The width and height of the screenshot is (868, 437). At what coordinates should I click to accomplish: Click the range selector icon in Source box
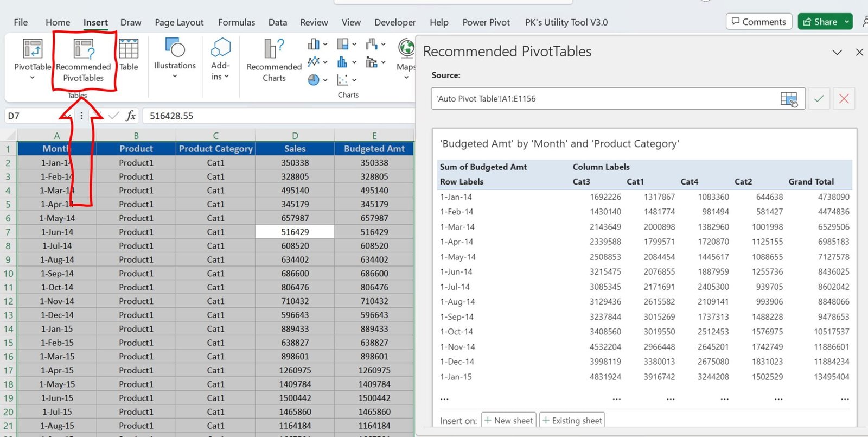789,99
